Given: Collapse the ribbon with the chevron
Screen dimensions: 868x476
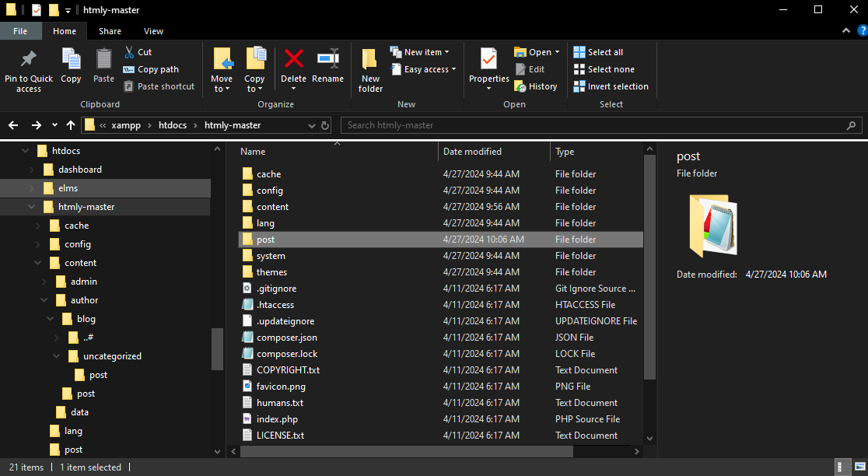Looking at the screenshot, I should point(845,31).
